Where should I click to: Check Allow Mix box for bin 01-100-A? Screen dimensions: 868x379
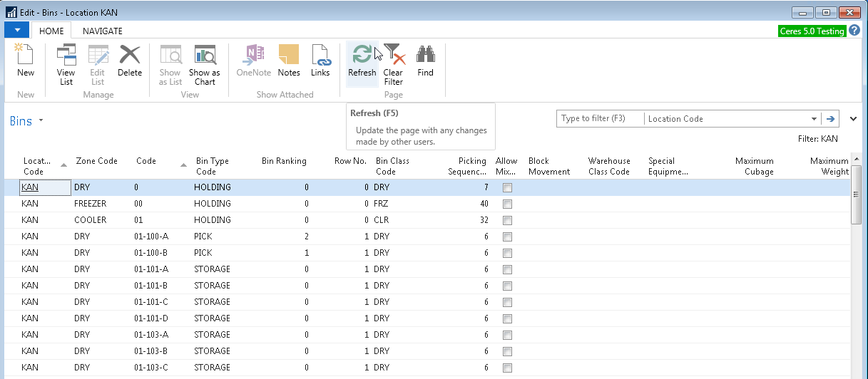507,237
